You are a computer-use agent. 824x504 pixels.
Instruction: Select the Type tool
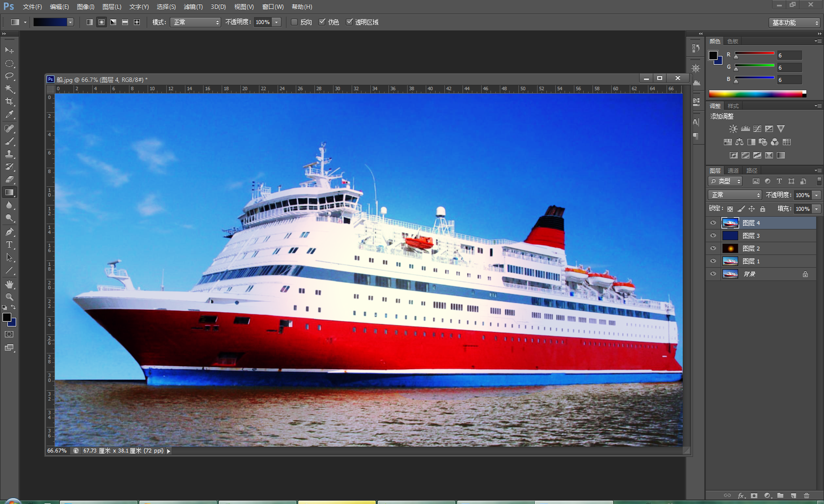click(x=9, y=245)
